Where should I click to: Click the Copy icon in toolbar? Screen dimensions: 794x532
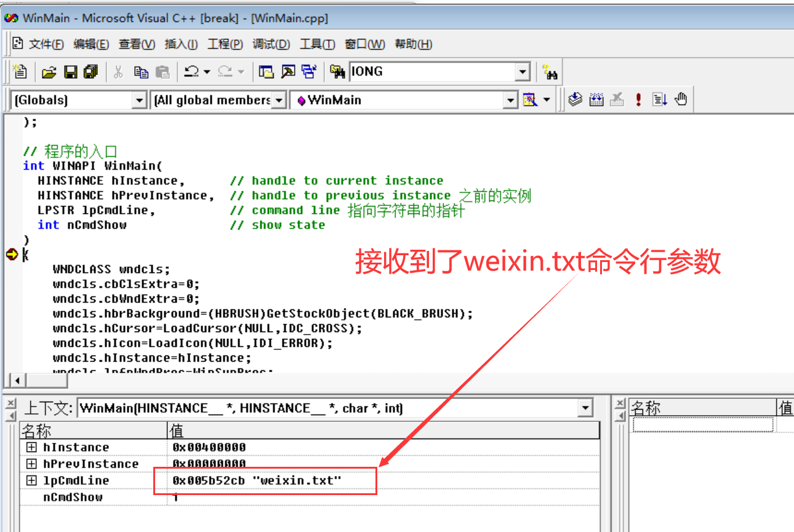click(x=141, y=72)
